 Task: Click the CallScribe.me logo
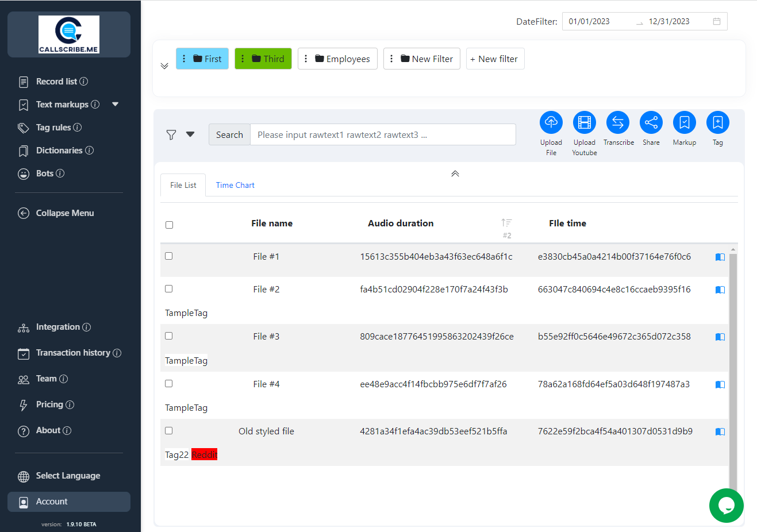point(69,34)
